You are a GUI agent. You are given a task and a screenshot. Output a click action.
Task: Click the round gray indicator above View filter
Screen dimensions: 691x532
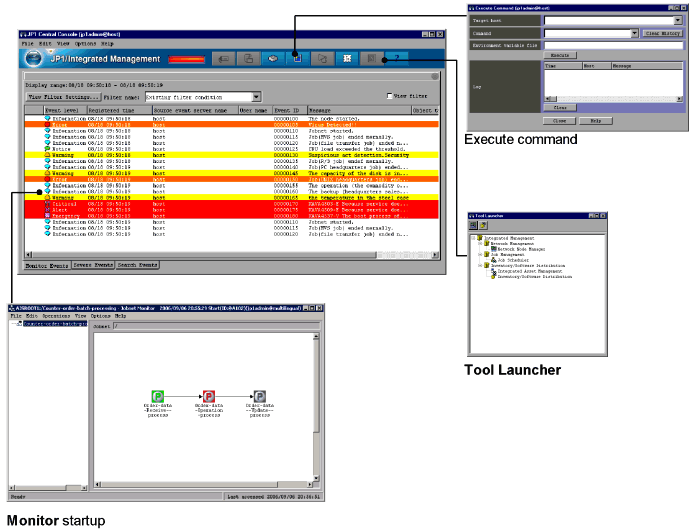coord(435,76)
